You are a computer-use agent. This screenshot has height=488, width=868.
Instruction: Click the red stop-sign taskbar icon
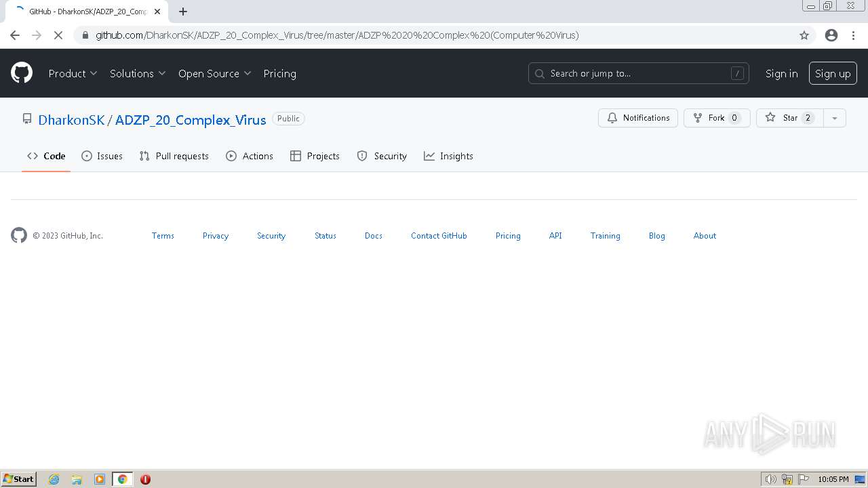click(x=145, y=479)
